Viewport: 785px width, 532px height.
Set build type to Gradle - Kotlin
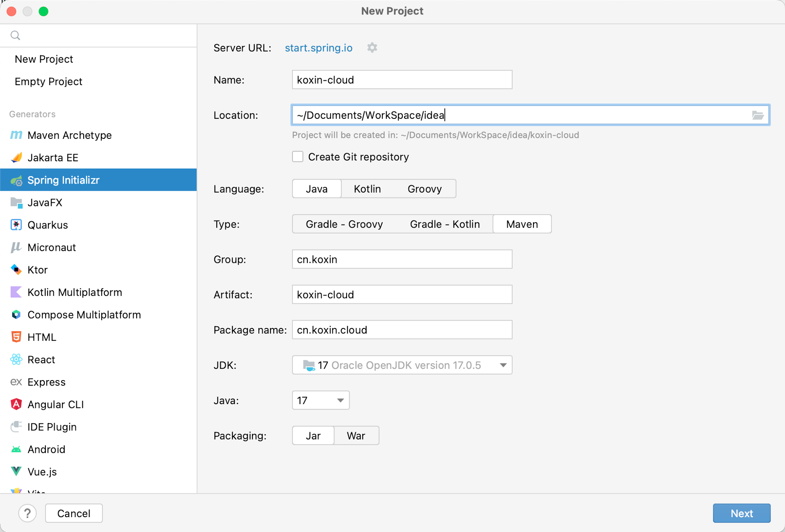[x=445, y=224]
